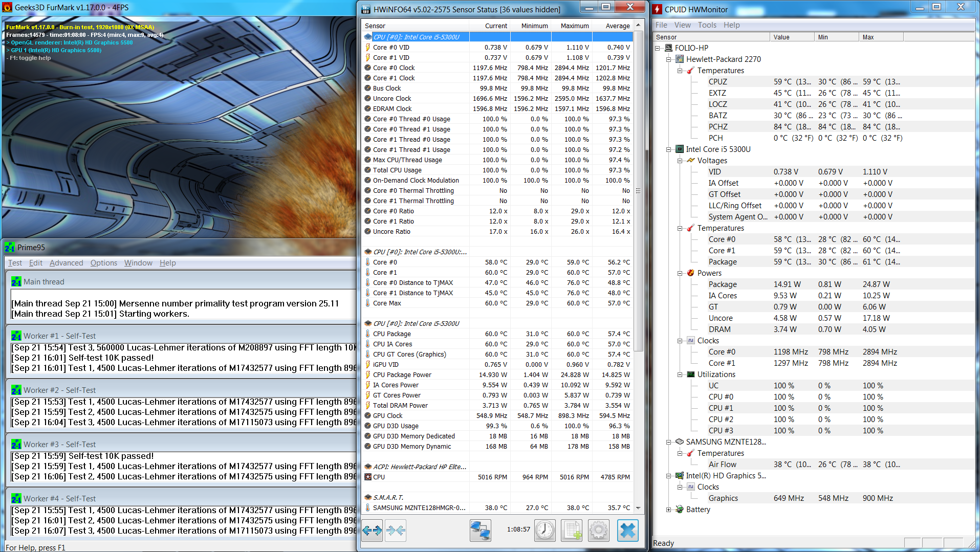Click the HWiNFO scrollbar down arrow
This screenshot has width=980, height=552.
638,508
